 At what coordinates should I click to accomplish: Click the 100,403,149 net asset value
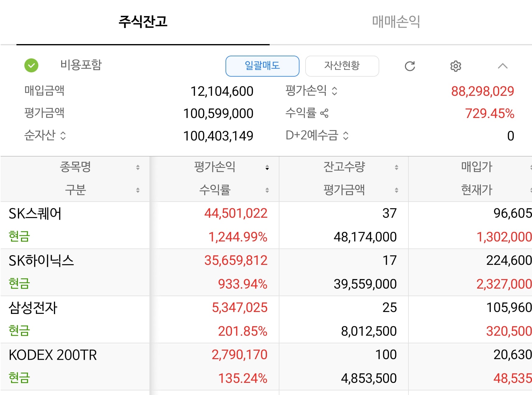coord(218,136)
